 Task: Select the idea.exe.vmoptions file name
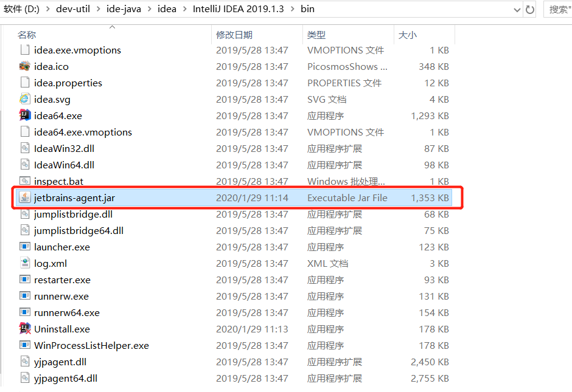pos(77,50)
